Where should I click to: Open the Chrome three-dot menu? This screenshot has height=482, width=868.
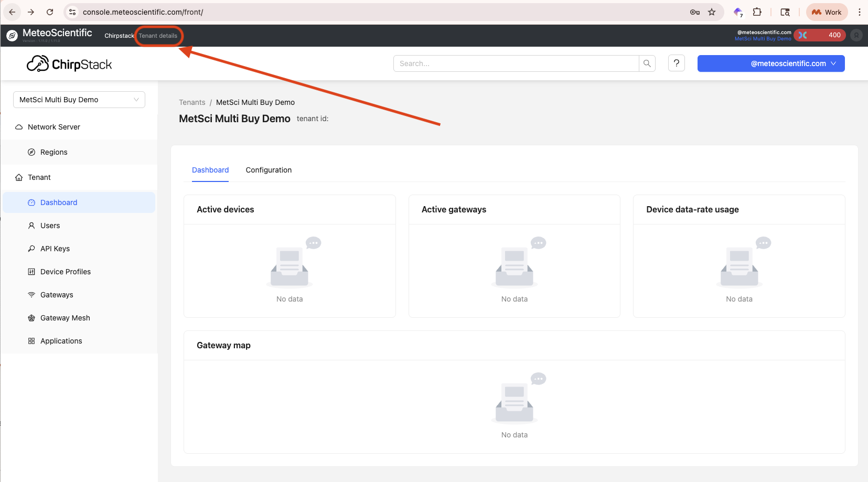click(x=859, y=12)
